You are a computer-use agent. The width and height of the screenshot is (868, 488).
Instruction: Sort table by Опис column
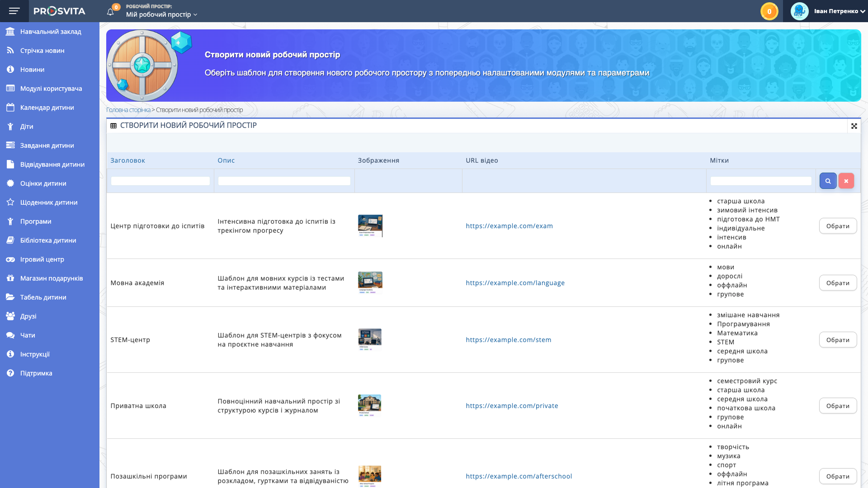226,160
